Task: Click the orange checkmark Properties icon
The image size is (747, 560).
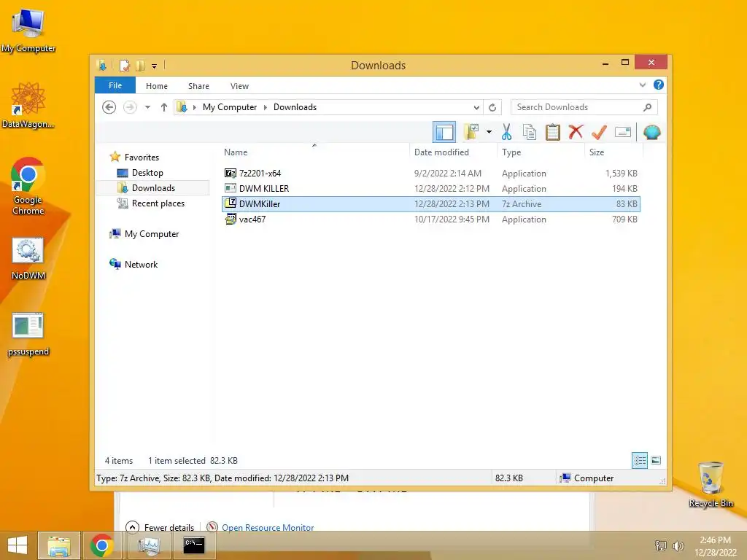Action: click(599, 132)
